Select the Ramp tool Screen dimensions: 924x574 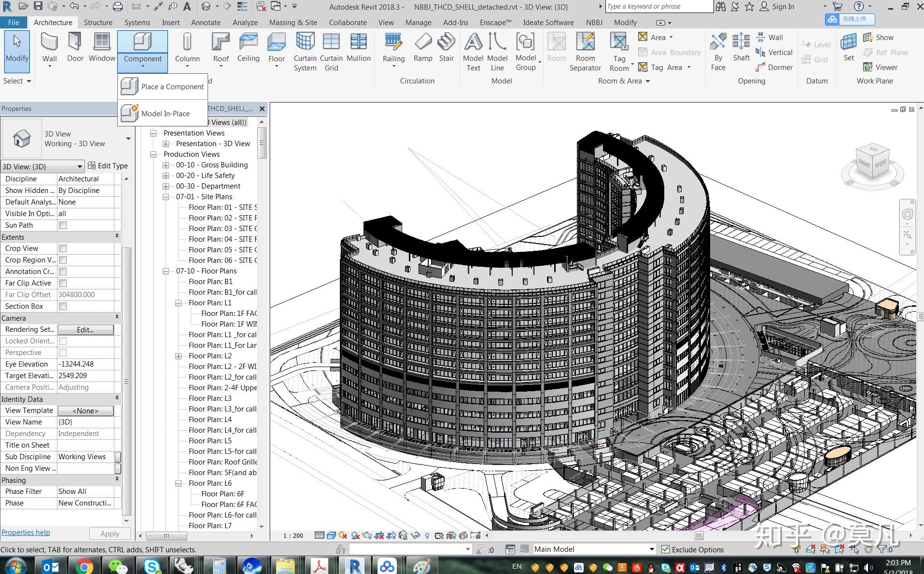pyautogui.click(x=423, y=47)
